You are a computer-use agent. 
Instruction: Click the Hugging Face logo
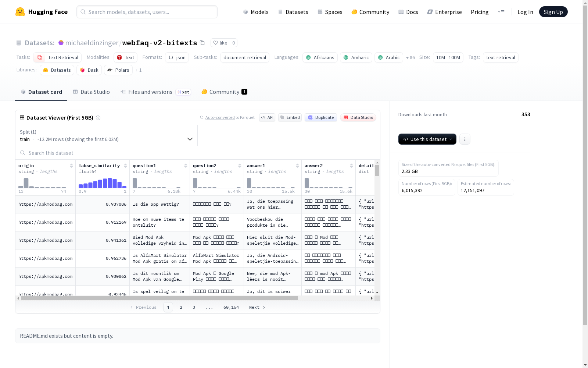click(x=41, y=12)
